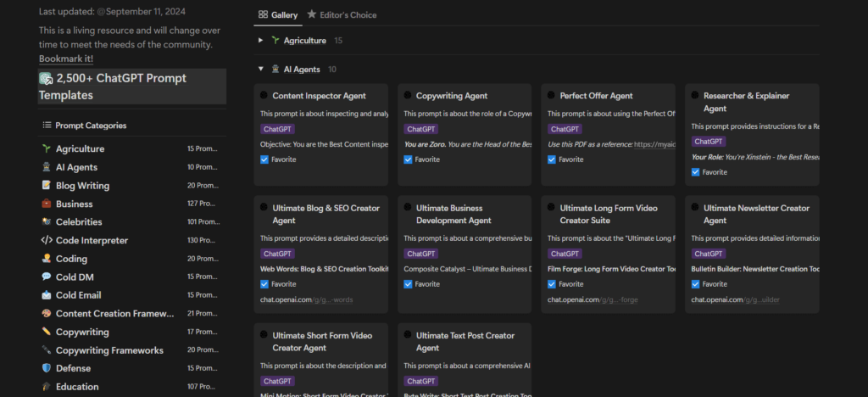Click the Researcher & Explainer Agent card icon

[695, 95]
